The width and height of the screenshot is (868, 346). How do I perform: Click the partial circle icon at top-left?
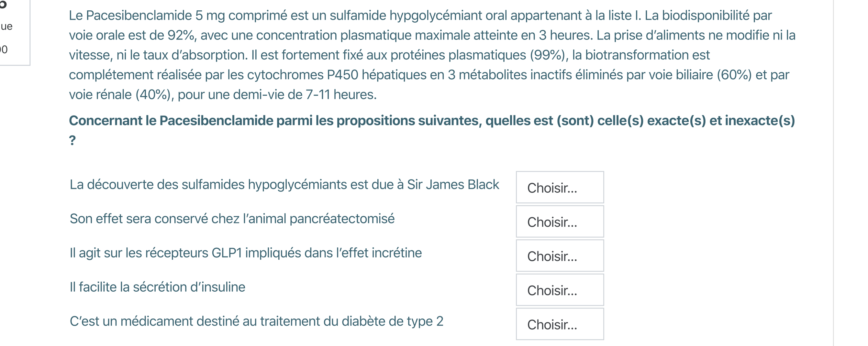point(3,4)
